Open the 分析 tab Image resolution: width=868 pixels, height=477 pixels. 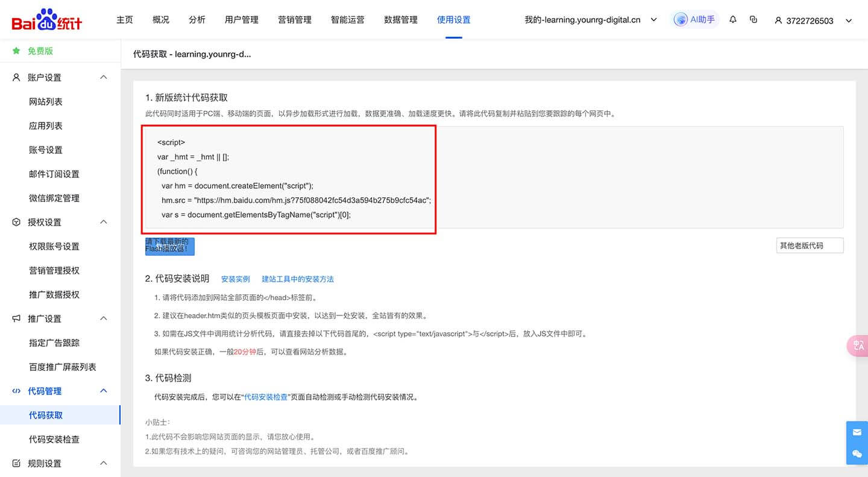point(197,20)
